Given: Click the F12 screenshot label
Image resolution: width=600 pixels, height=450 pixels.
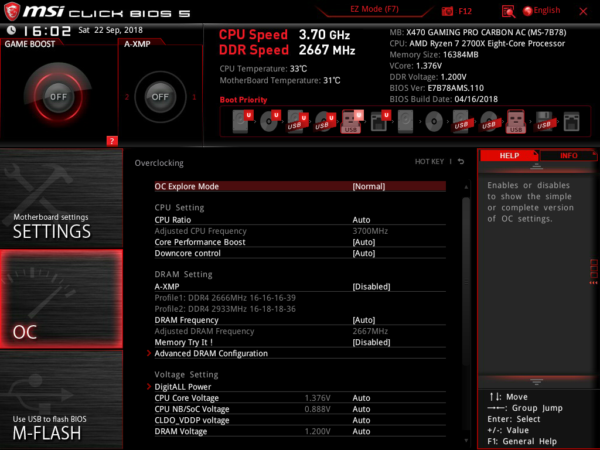Looking at the screenshot, I should [465, 11].
